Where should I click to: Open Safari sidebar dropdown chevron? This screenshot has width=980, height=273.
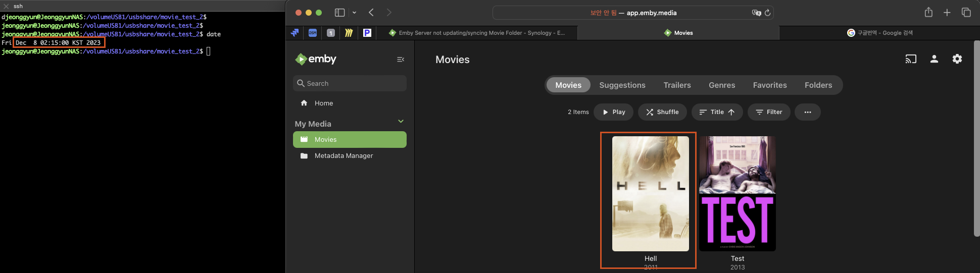[354, 13]
